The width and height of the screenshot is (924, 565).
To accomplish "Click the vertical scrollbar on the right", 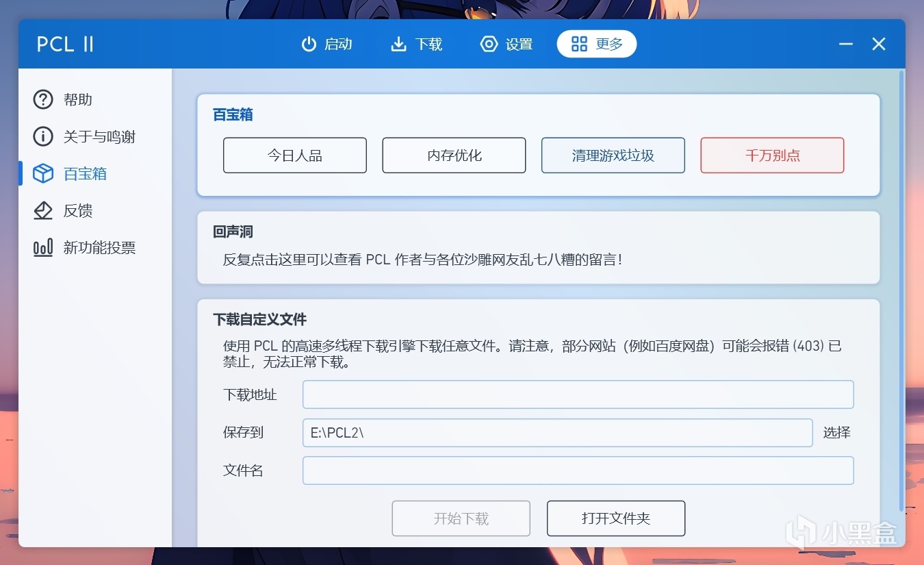I will 901,291.
